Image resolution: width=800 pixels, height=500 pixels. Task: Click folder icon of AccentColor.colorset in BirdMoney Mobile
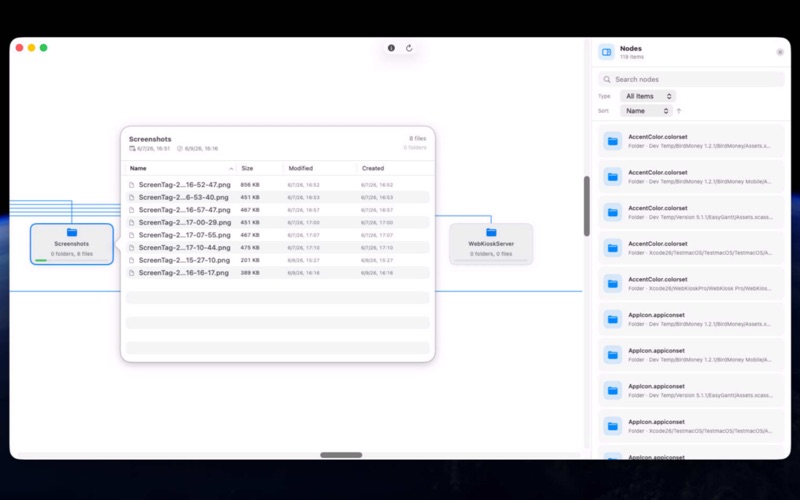pos(613,177)
